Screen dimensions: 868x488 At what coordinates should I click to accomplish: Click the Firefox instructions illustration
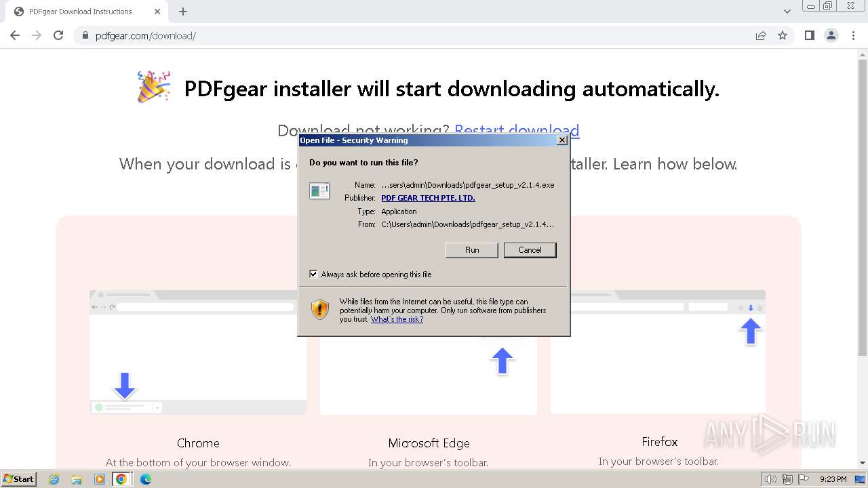coord(658,352)
